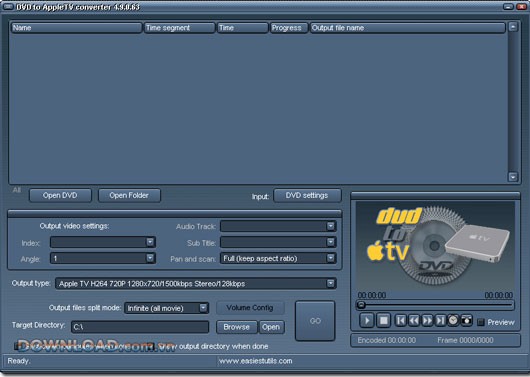The image size is (530, 377).
Task: Click the www.easiestutils.com status bar text
Action: 256,361
